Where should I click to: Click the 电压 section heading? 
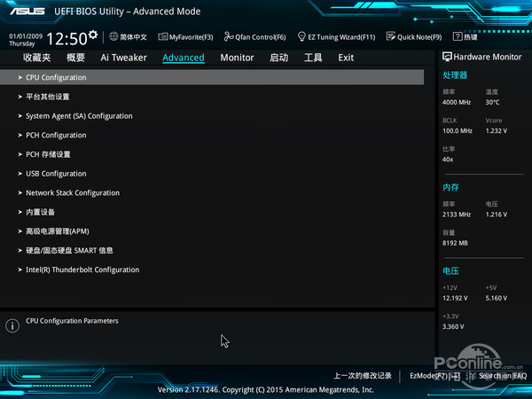pos(450,270)
